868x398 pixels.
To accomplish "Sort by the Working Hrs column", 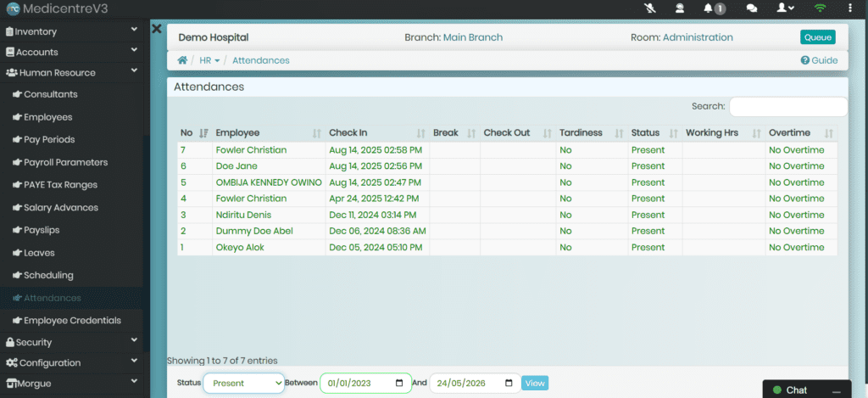I will [x=724, y=133].
